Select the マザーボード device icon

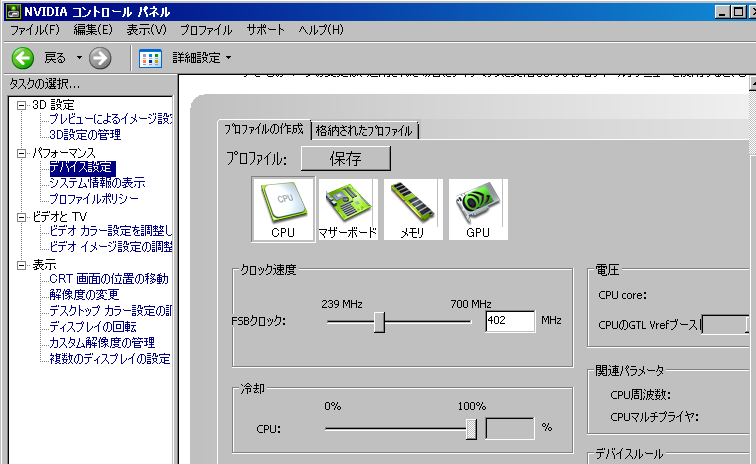point(348,209)
